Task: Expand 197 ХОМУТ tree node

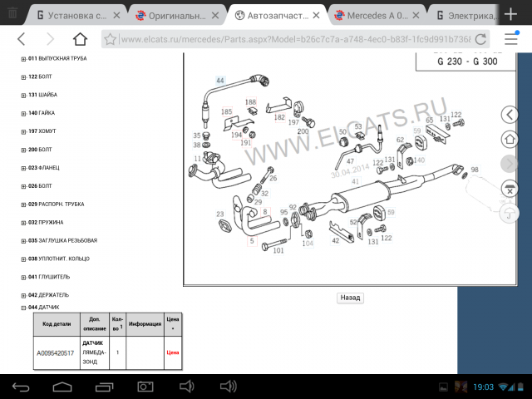Action: click(23, 131)
